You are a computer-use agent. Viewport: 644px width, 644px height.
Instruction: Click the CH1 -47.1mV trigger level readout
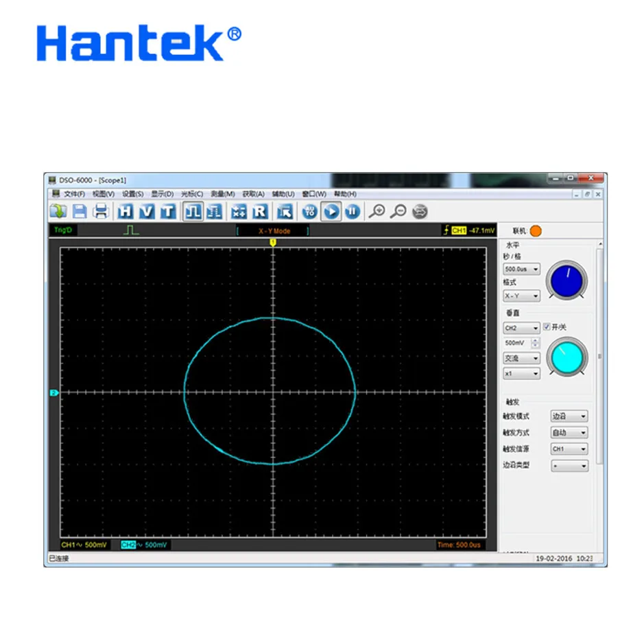469,230
